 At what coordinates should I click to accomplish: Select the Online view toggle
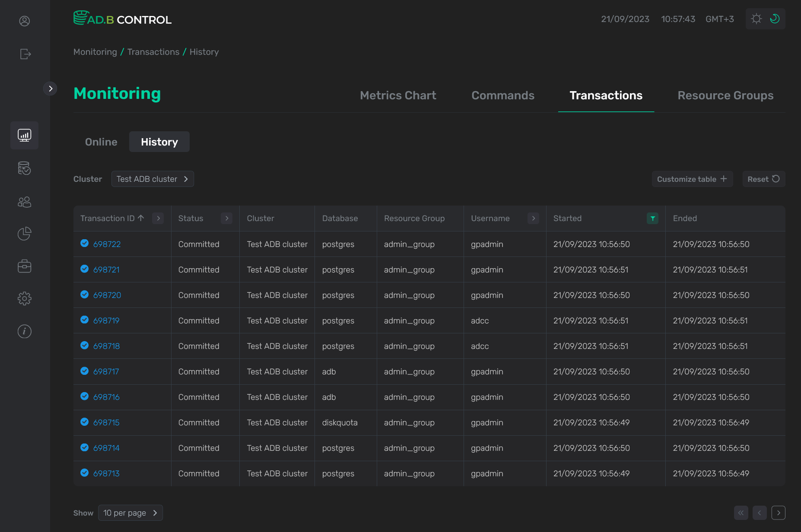101,142
